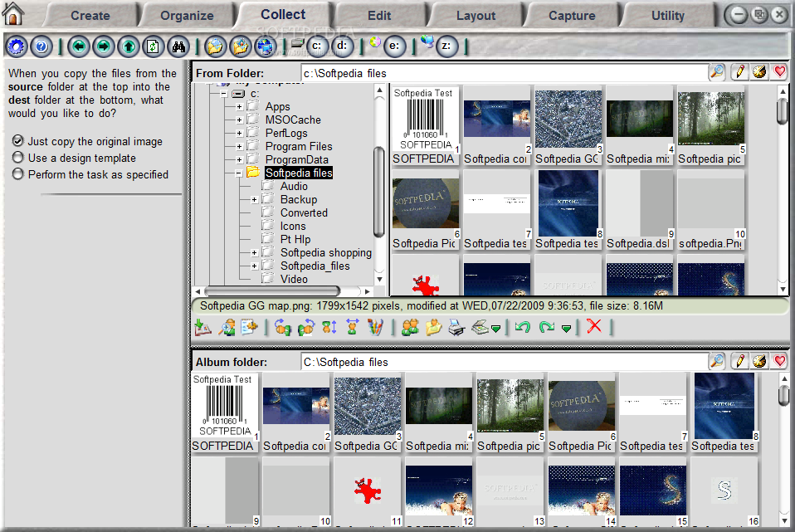The image size is (795, 532).
Task: Select the Video folder in tree
Action: [294, 279]
